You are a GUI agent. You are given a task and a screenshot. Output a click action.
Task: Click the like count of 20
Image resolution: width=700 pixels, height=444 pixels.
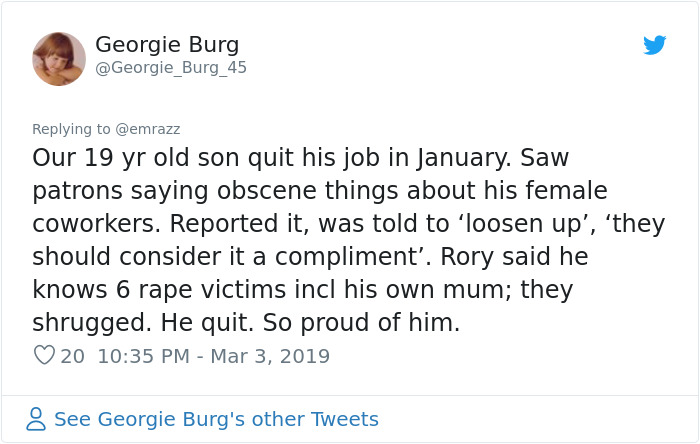pyautogui.click(x=73, y=355)
